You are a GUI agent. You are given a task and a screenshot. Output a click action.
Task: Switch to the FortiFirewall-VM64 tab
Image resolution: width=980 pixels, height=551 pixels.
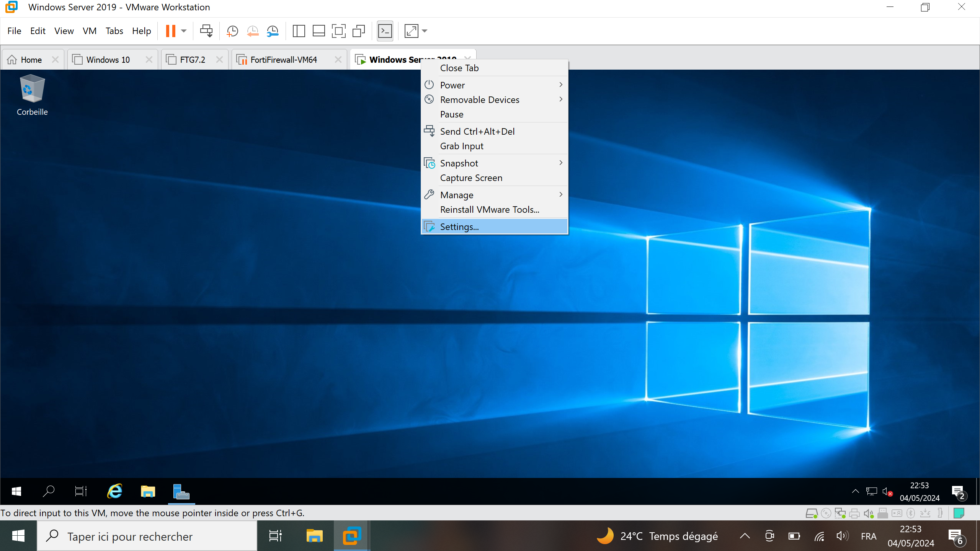click(x=284, y=60)
